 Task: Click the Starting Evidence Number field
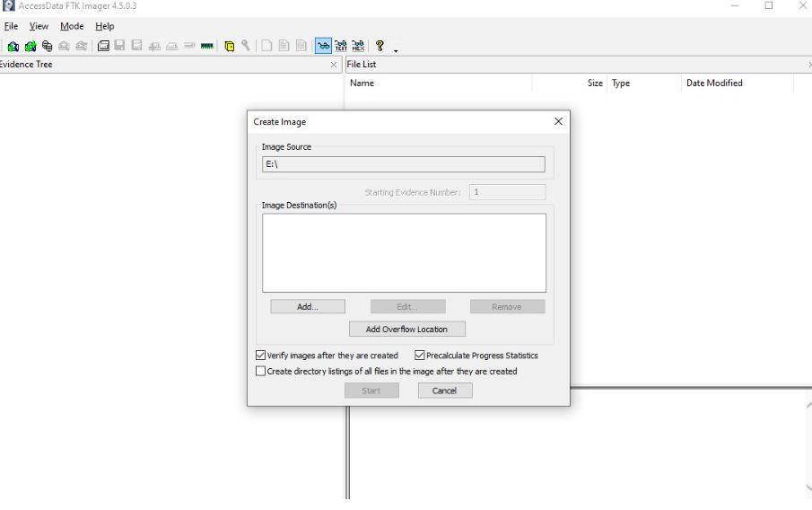pyautogui.click(x=507, y=192)
